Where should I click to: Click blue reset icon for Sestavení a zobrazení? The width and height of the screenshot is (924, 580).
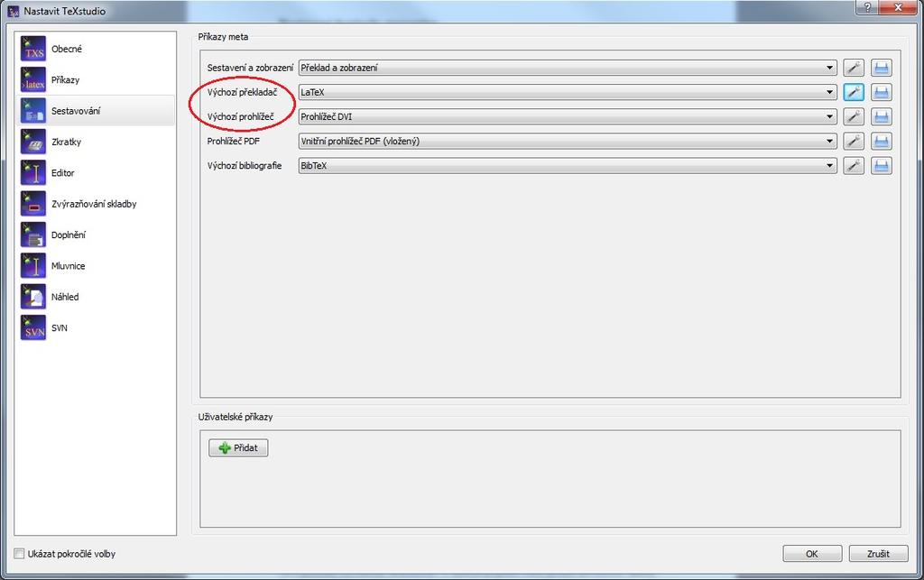point(882,68)
